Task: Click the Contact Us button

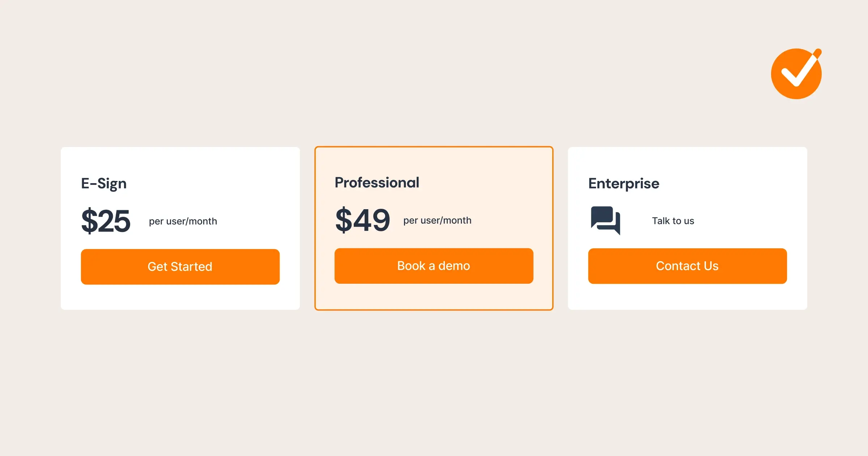Action: (x=687, y=266)
